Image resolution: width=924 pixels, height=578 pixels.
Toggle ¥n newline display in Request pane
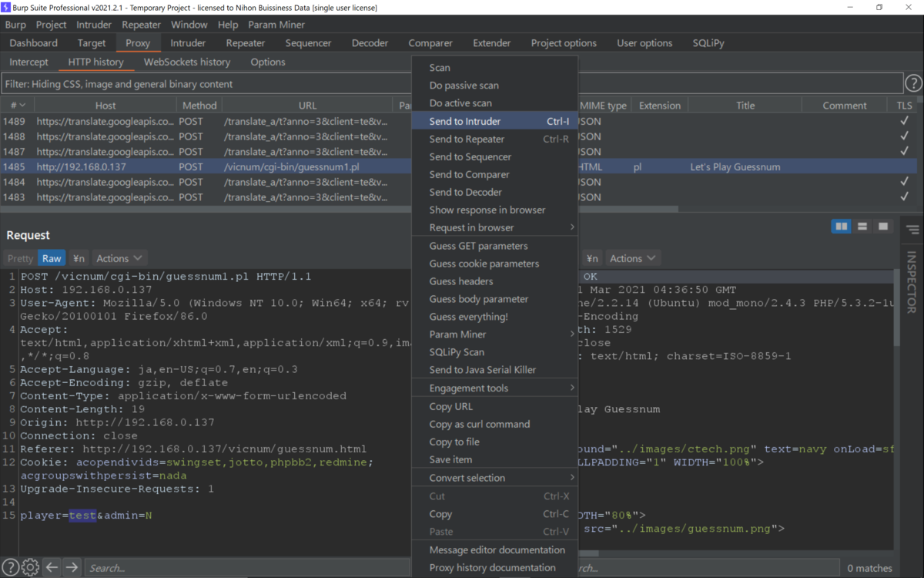(79, 258)
